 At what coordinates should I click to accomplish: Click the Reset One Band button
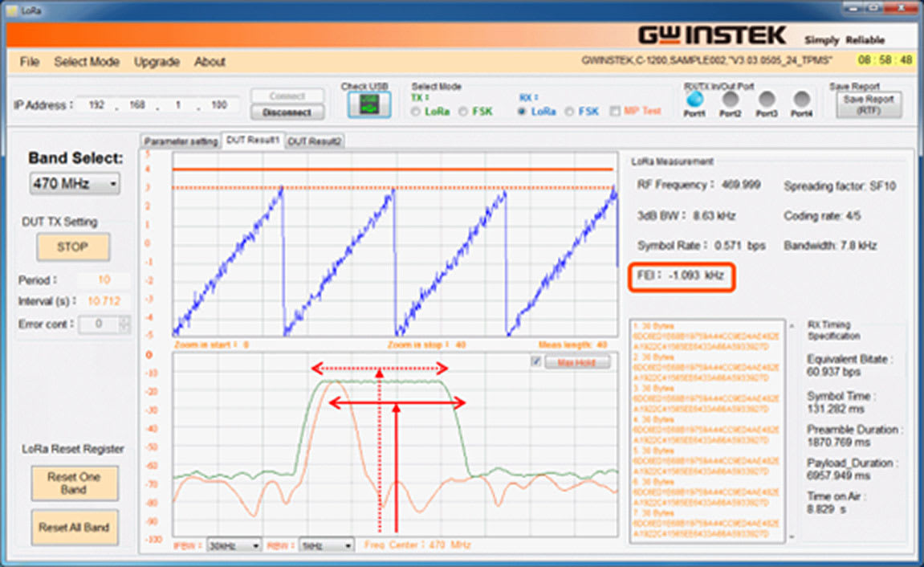[74, 483]
